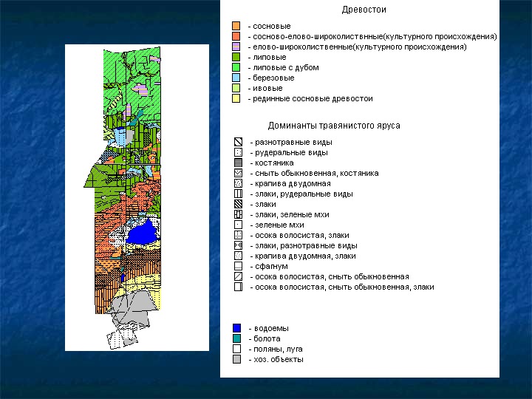Click the сосново-елово-широколиственные legend color swatch

236,36
